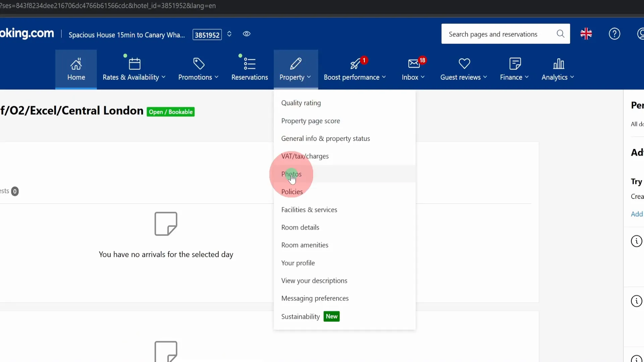Open the help question mark icon

pyautogui.click(x=614, y=34)
